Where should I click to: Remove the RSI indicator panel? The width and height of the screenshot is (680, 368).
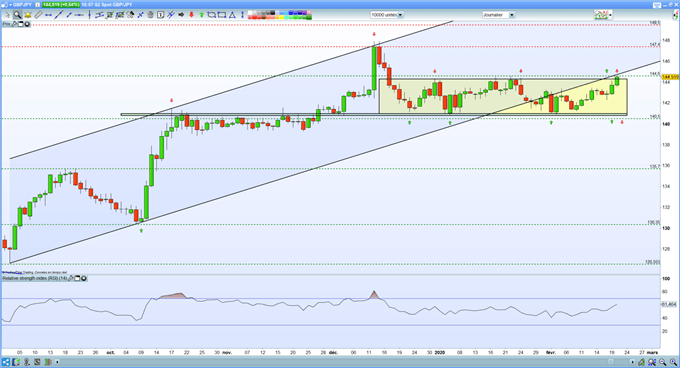84,278
